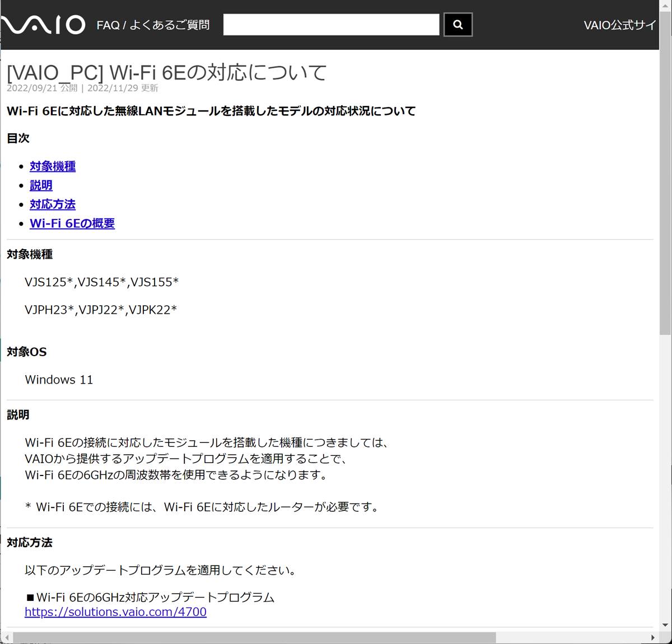Click the 対象OS heading
The height and width of the screenshot is (644, 672).
pyautogui.click(x=27, y=352)
